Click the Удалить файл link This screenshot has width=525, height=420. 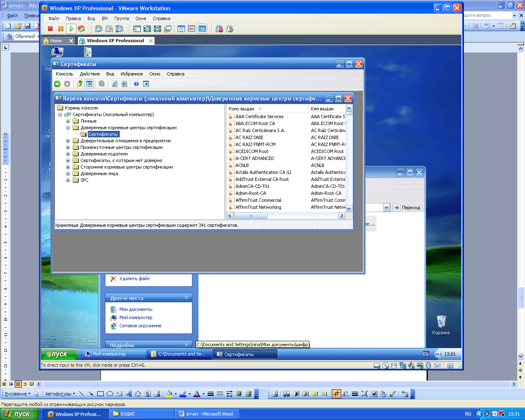point(135,278)
